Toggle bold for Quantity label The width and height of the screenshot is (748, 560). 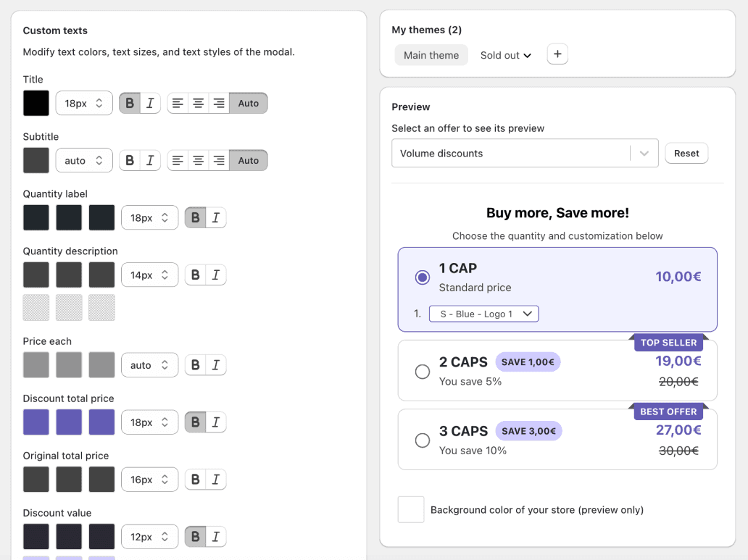(x=196, y=217)
